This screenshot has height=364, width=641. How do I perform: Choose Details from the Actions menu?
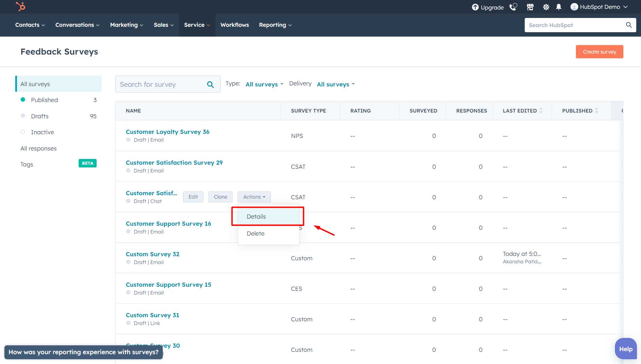268,217
